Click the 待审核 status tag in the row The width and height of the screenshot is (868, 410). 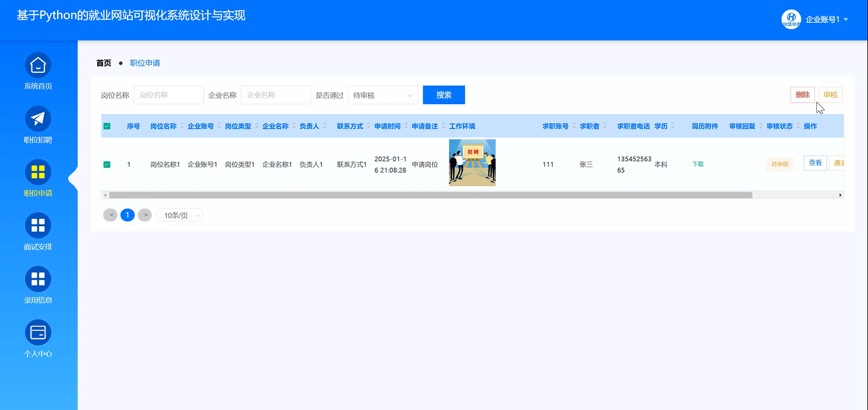tap(780, 164)
